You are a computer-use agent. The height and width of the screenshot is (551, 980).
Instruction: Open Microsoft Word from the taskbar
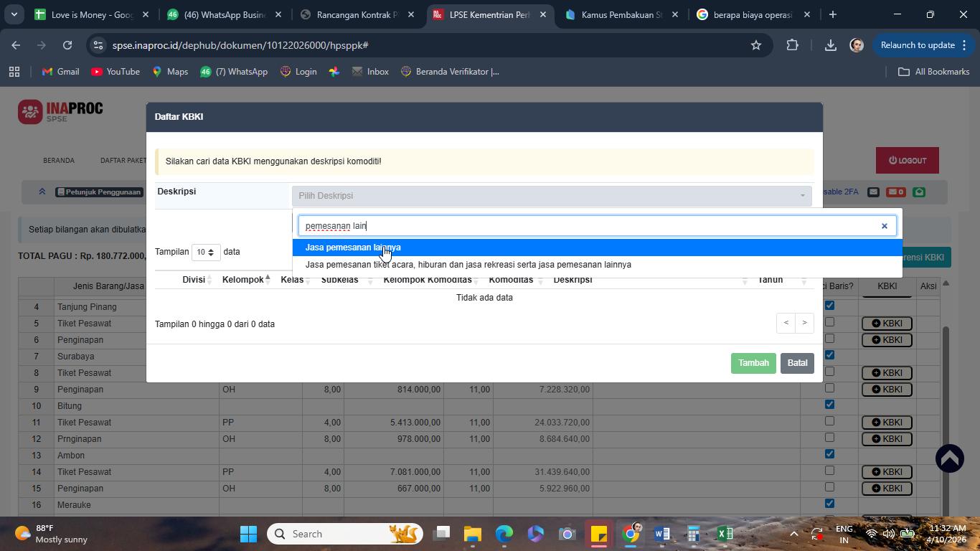[x=661, y=534]
